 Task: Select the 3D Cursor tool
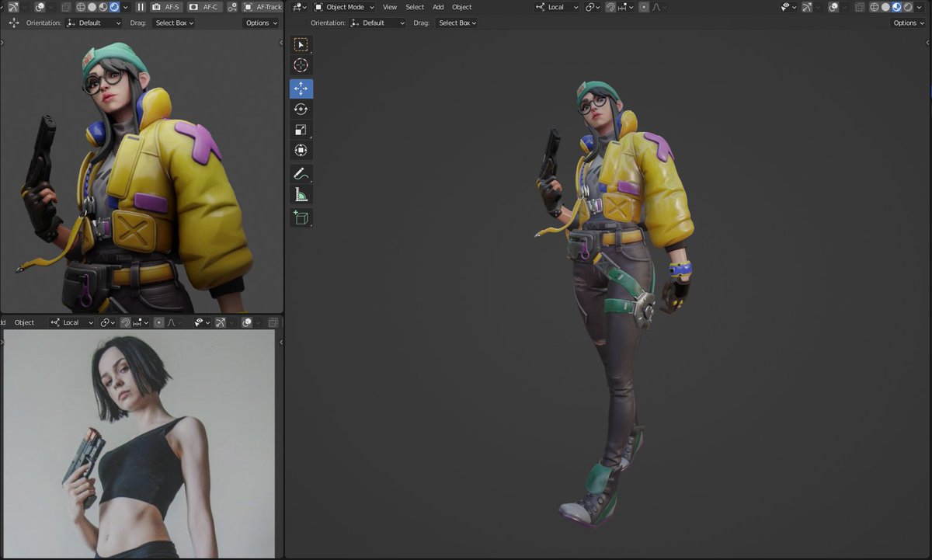tap(301, 65)
